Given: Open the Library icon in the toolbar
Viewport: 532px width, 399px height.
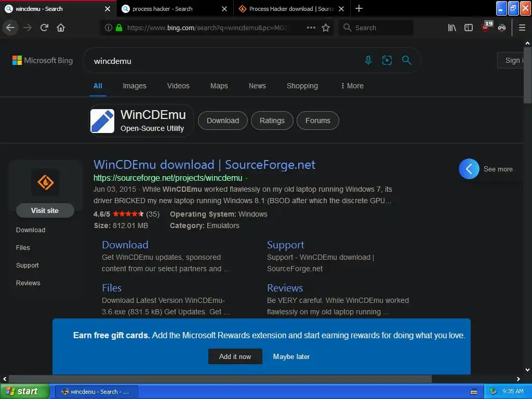Looking at the screenshot, I should (x=452, y=28).
